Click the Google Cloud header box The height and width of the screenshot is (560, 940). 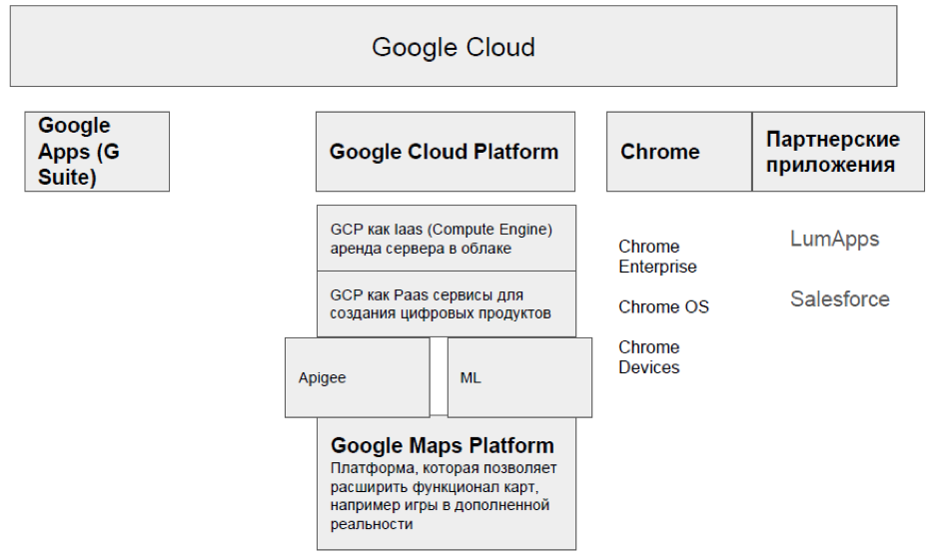point(454,46)
